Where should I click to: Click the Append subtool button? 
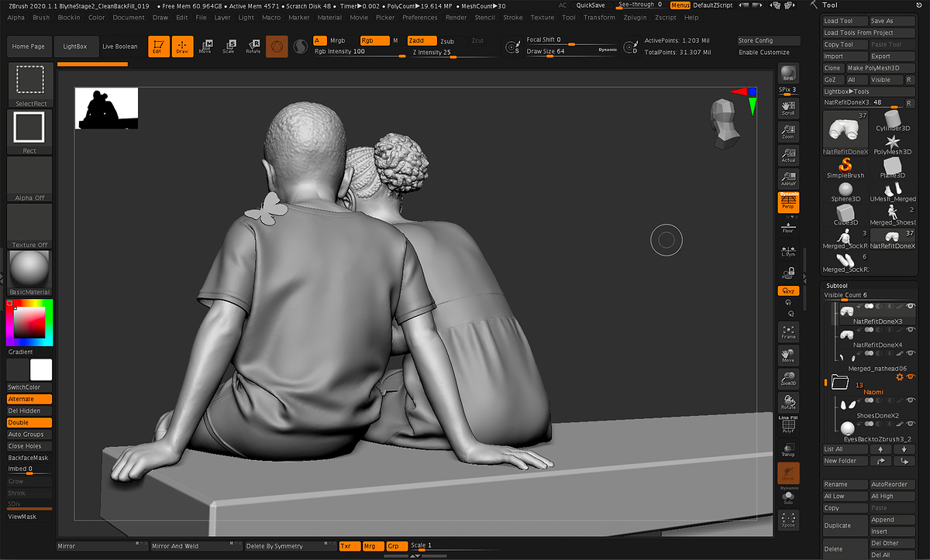(892, 520)
